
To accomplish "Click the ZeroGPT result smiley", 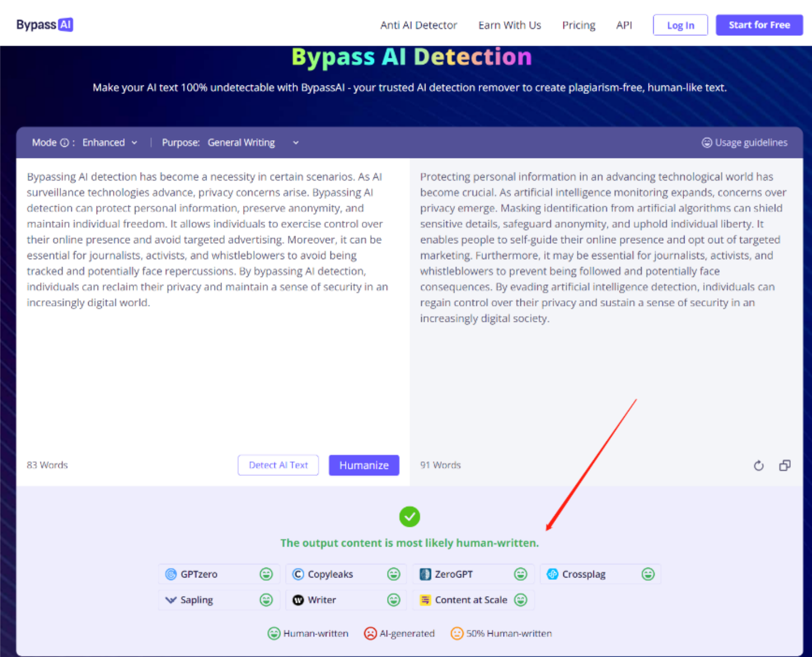I will point(521,574).
